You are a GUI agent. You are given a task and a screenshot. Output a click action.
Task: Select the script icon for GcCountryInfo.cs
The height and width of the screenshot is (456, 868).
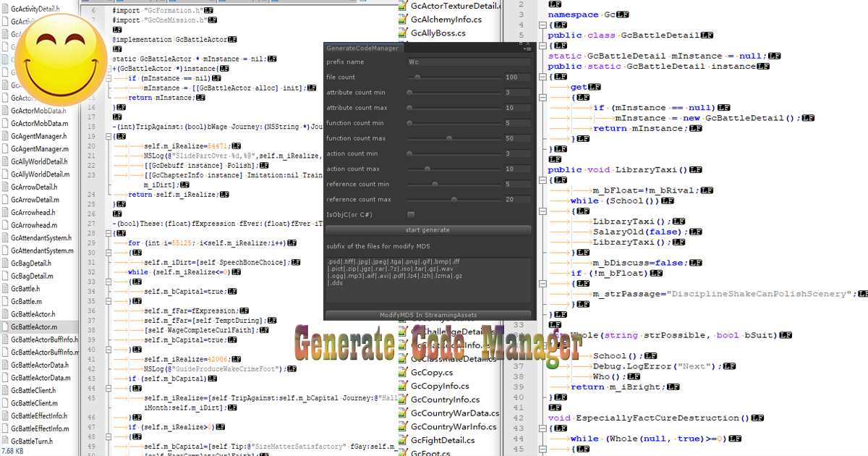(x=403, y=399)
